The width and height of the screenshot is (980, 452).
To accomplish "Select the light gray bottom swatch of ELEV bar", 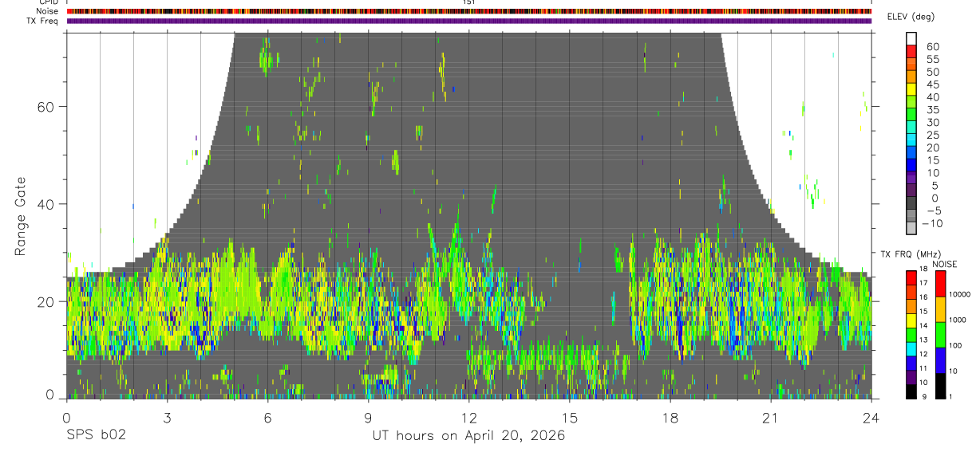I will [911, 226].
